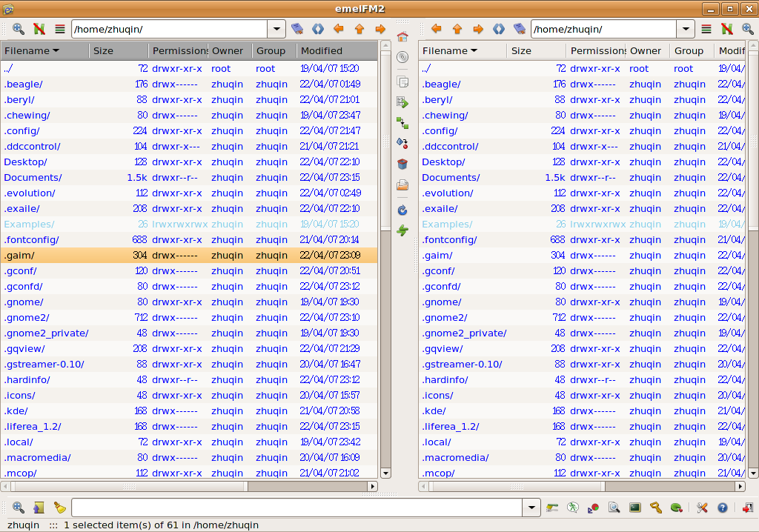Click the find magnifier in right pane toolbar
The height and width of the screenshot is (532, 759).
coord(748,29)
